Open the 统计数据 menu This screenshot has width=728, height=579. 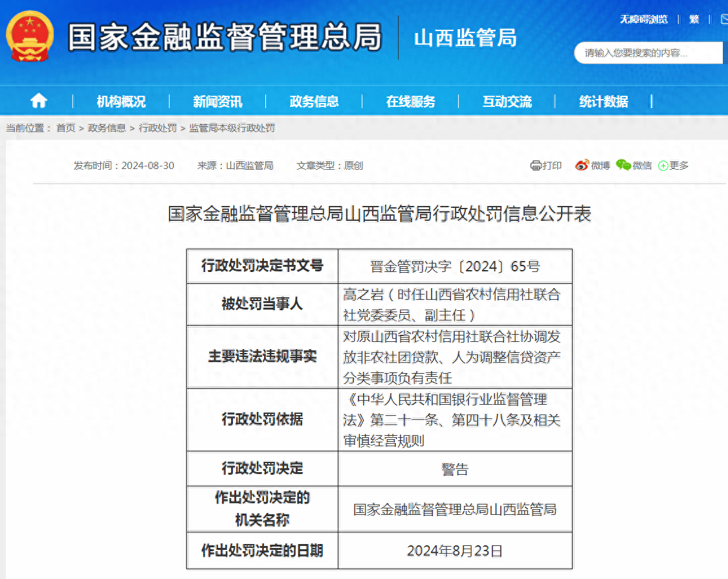604,101
